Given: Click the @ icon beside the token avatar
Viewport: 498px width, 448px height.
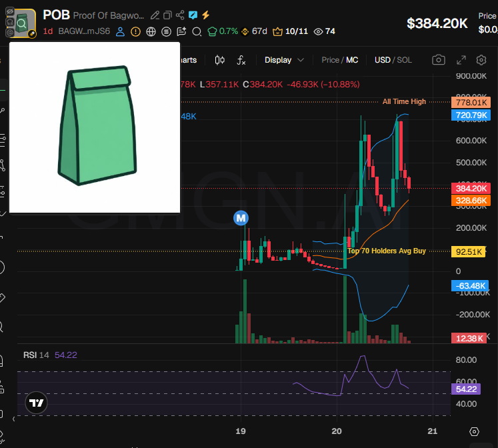Looking at the screenshot, I should [10, 32].
